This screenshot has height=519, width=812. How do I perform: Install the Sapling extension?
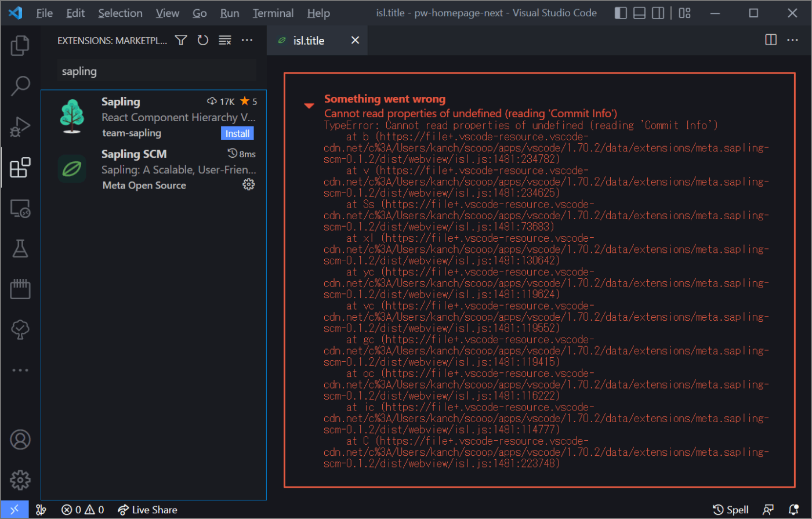(x=237, y=133)
